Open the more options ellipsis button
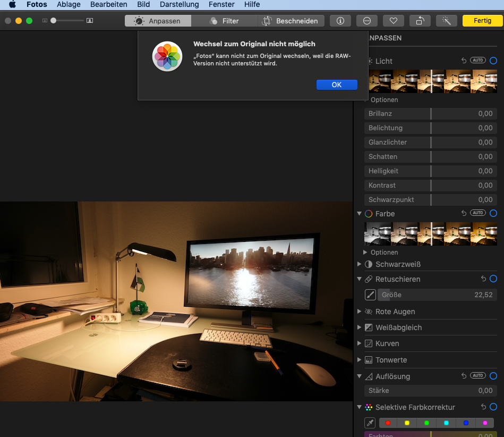Image resolution: width=504 pixels, height=437 pixels. click(367, 21)
